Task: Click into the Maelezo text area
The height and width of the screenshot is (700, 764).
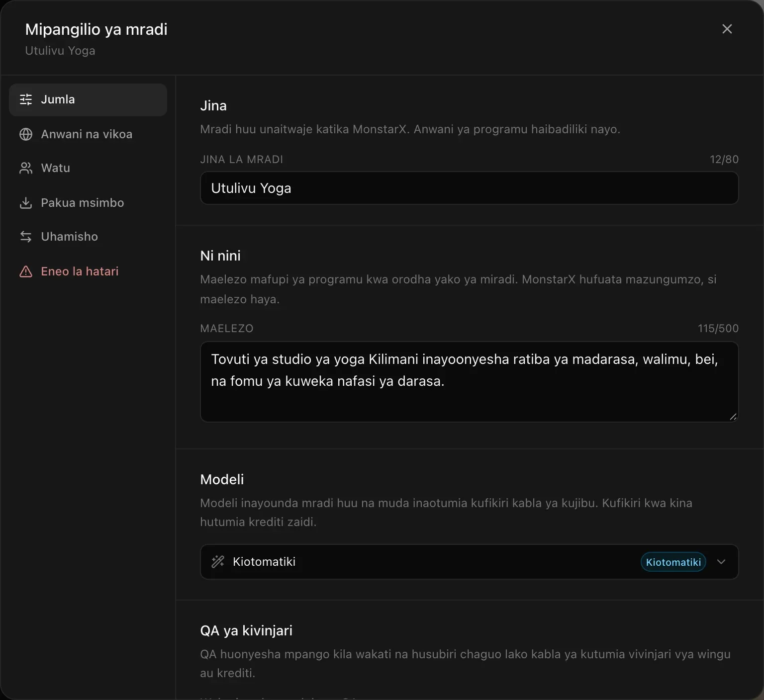Action: [469, 382]
